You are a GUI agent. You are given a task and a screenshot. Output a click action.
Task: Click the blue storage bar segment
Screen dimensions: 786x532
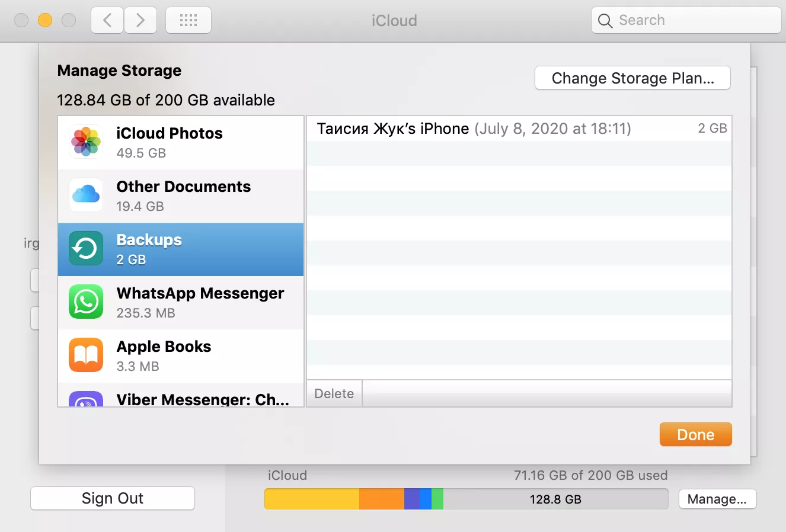(x=426, y=499)
